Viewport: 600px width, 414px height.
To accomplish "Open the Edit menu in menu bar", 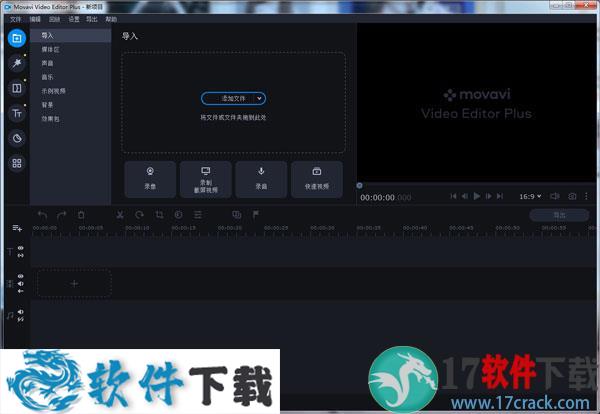I will [x=35, y=20].
